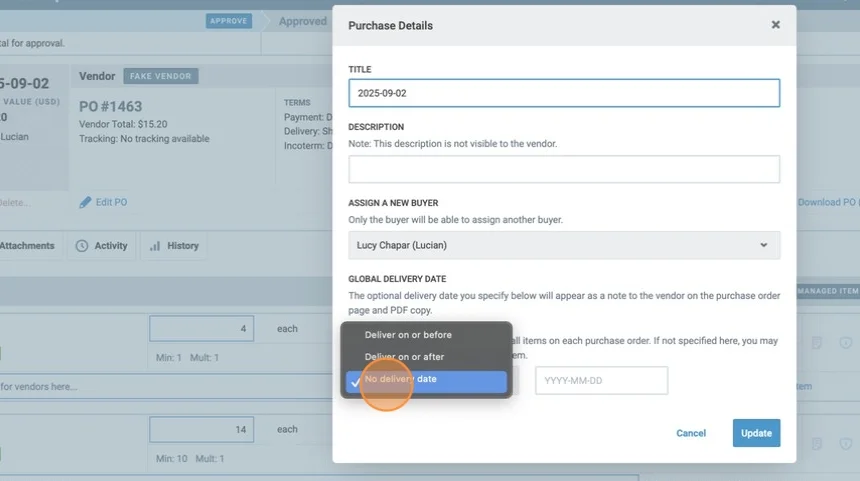860x481 pixels.
Task: Click the pencil icon beside Edit PO
Action: coord(86,202)
